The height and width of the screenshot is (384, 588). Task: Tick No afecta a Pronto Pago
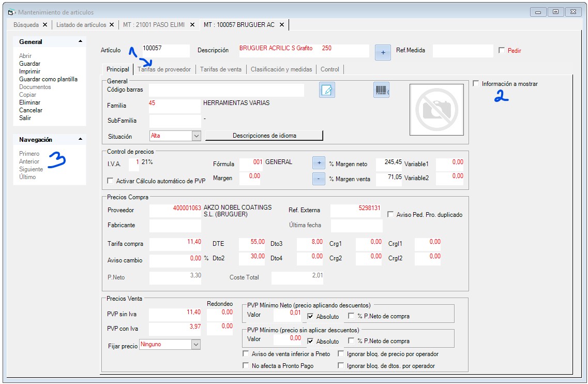[246, 365]
